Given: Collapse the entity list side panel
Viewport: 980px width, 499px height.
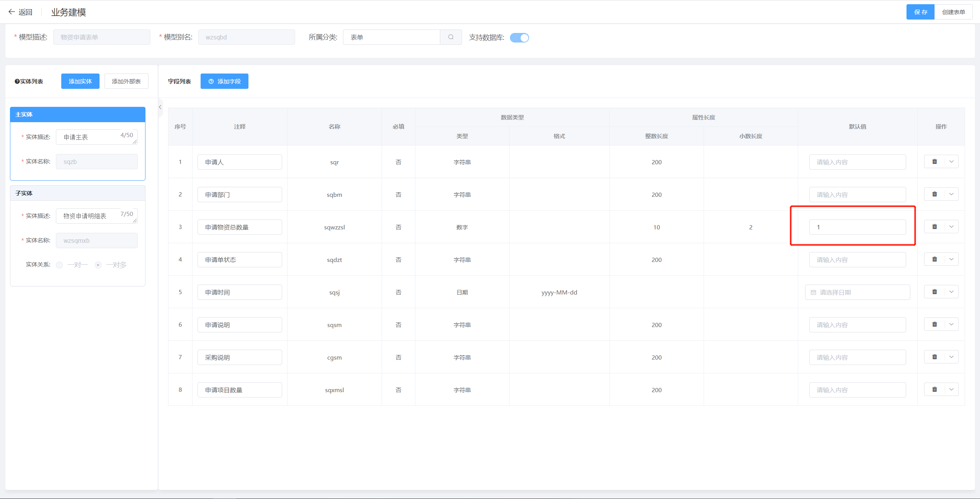Looking at the screenshot, I should point(160,107).
